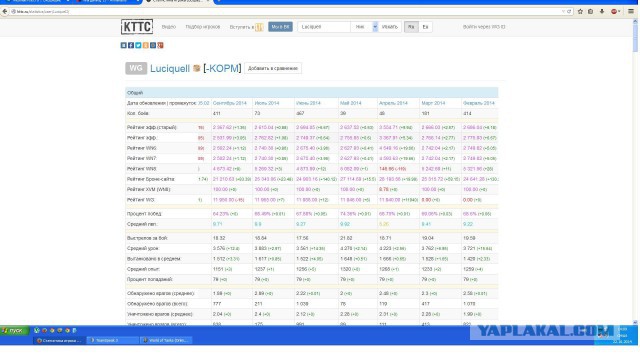Open 'Подбор игроков' navigation link

pos(202,27)
